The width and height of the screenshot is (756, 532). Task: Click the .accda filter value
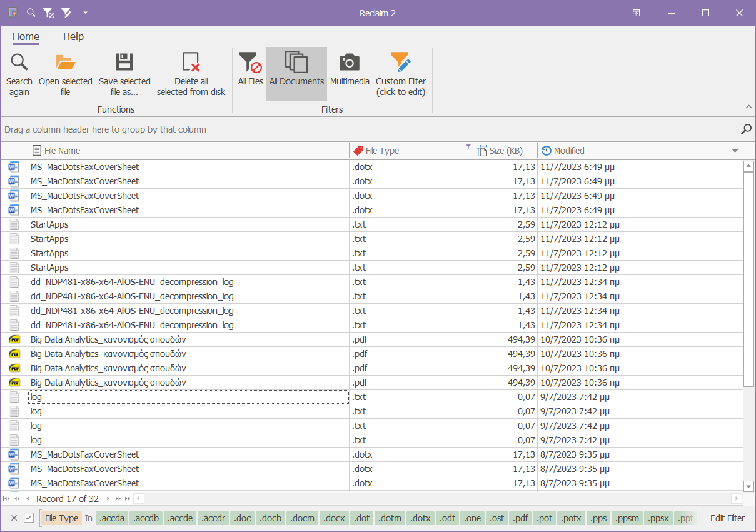(112, 518)
